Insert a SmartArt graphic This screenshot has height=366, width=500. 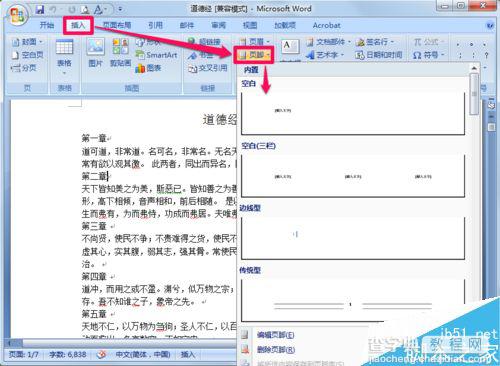click(x=157, y=55)
